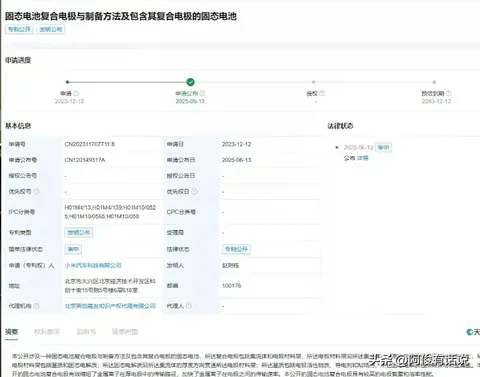Click the abstract paragraph text
Image resolution: width=480 pixels, height=377 pixels.
(x=246, y=365)
